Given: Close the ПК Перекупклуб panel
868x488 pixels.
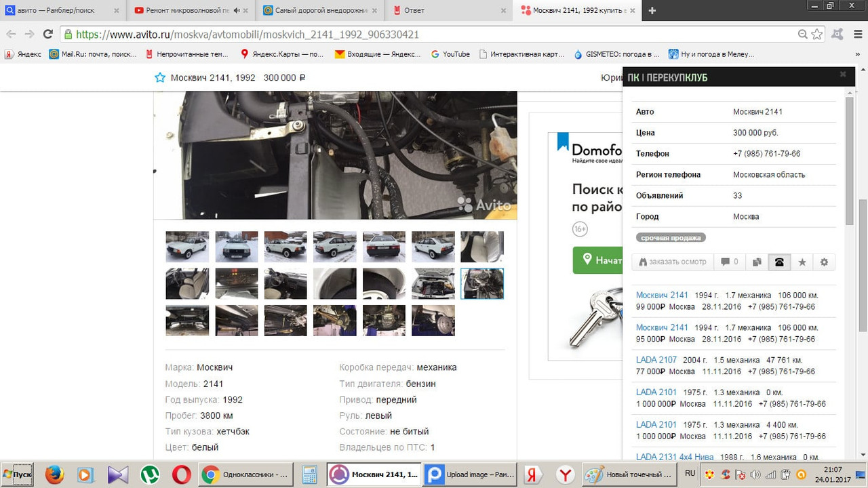Looking at the screenshot, I should (x=843, y=75).
